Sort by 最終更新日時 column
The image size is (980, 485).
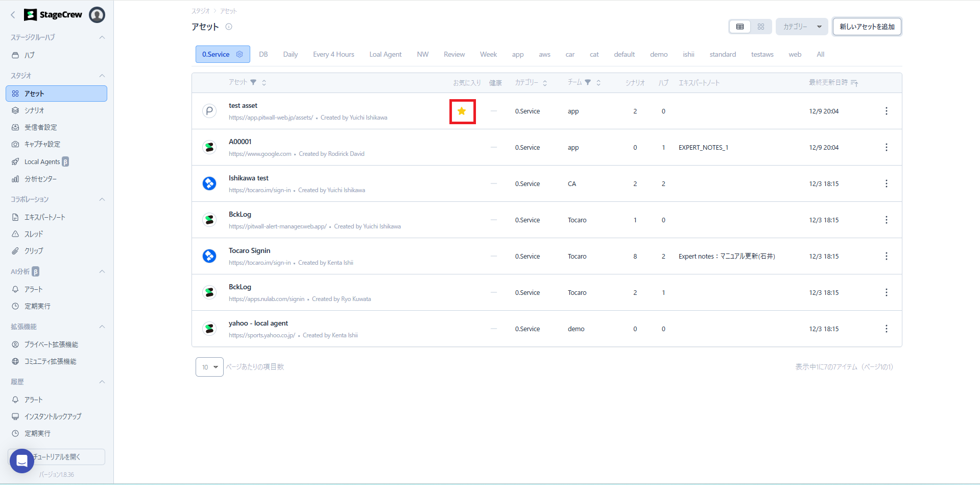coord(854,83)
